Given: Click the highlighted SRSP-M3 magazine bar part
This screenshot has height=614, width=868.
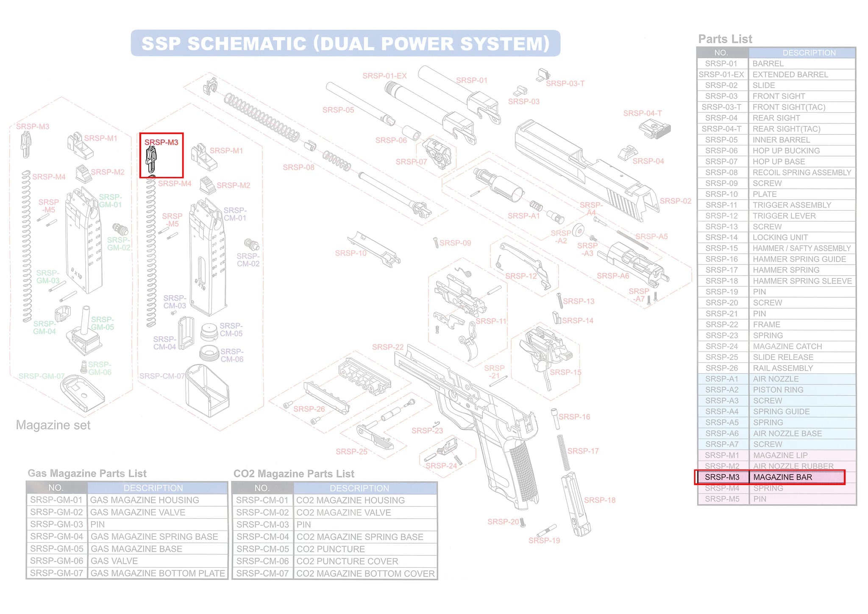Looking at the screenshot, I should click(x=151, y=160).
